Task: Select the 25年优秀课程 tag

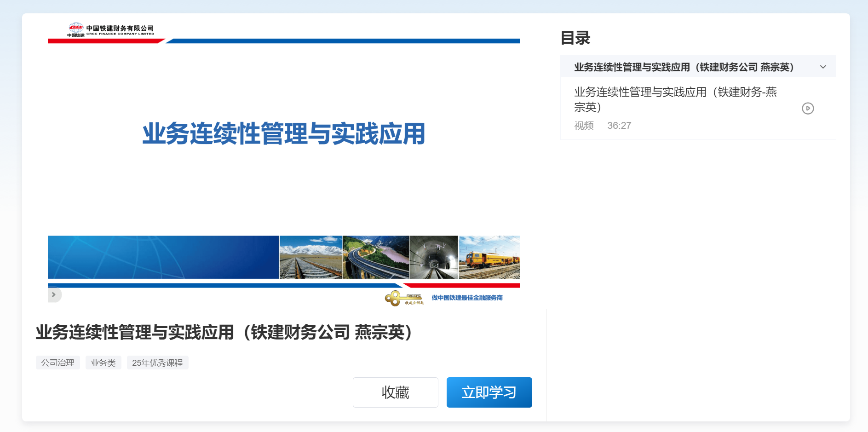Action: tap(158, 363)
